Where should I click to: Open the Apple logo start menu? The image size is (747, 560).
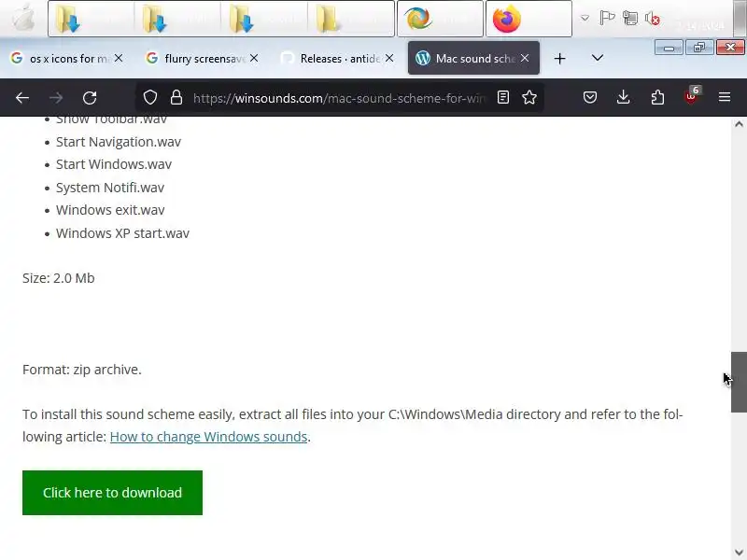coord(22,18)
